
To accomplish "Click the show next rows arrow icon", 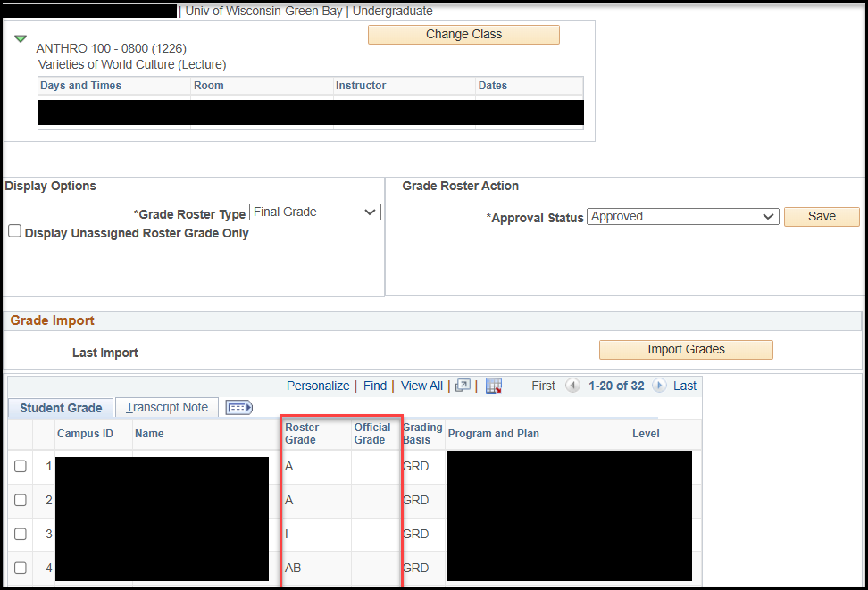I will [659, 386].
